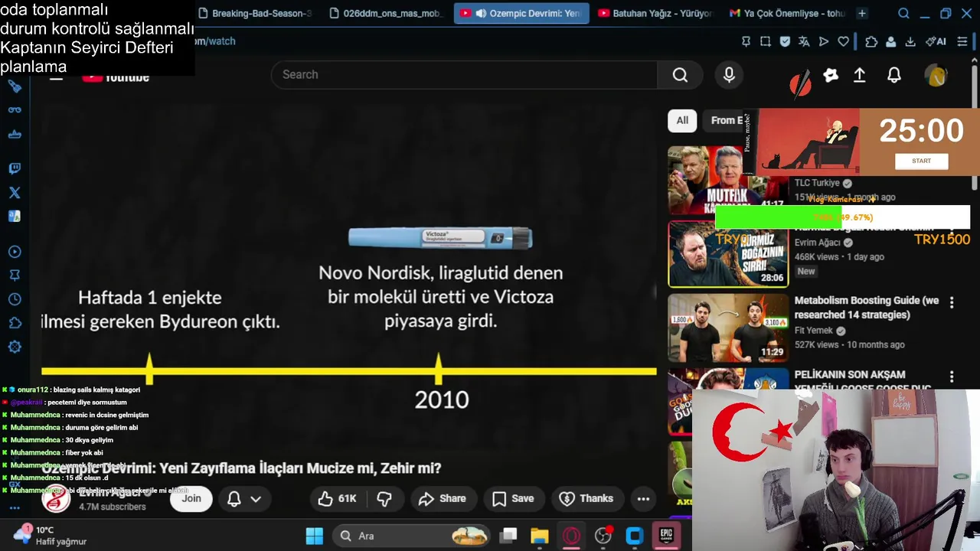Image resolution: width=980 pixels, height=551 pixels.
Task: Open the X (Twitter) sidebar panel
Action: coord(15,193)
